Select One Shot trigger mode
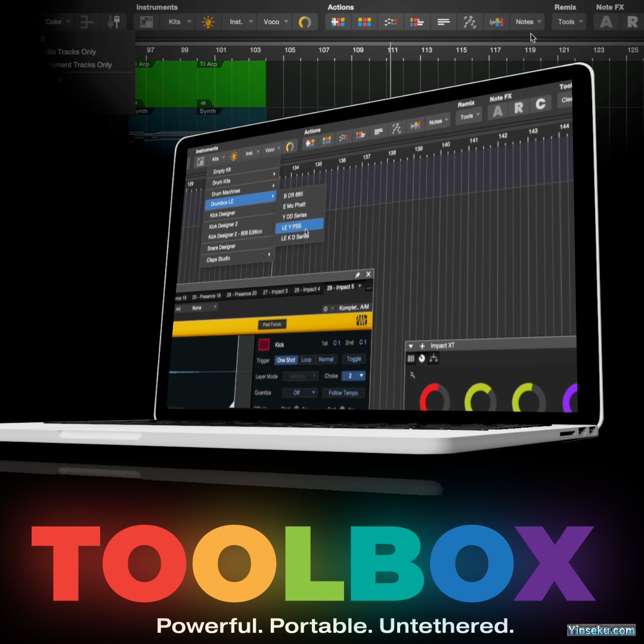 click(x=286, y=360)
